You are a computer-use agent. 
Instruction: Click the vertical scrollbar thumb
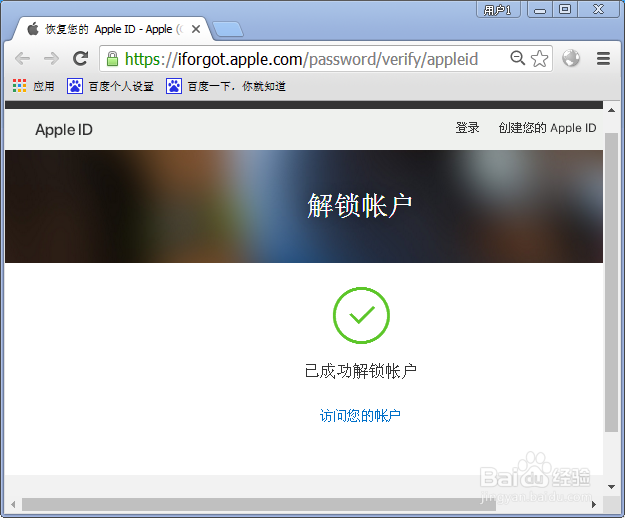[611, 283]
